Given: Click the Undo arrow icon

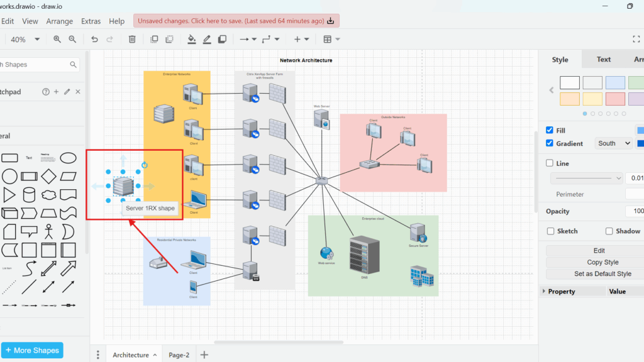Looking at the screenshot, I should [x=94, y=39].
